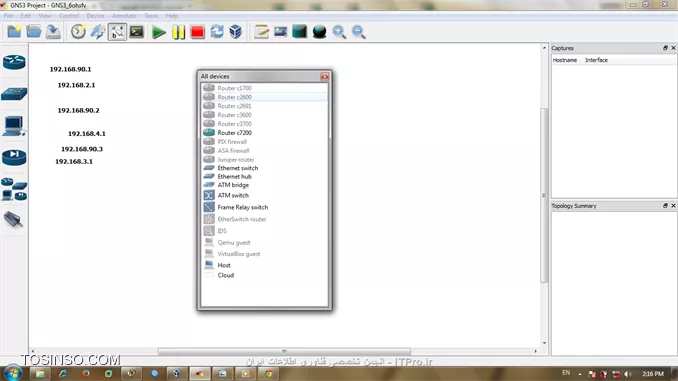Select IDS in device list
Screen dimensions: 678x381
[x=265, y=231]
